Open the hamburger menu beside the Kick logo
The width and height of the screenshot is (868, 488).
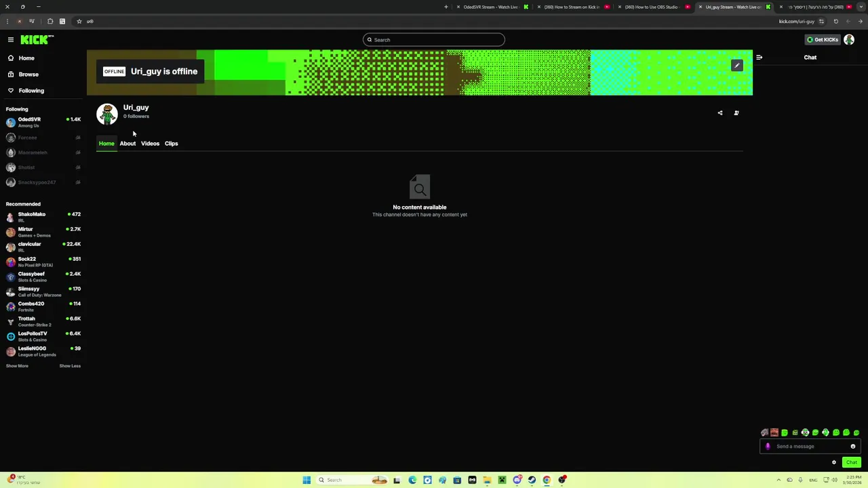tap(11, 39)
